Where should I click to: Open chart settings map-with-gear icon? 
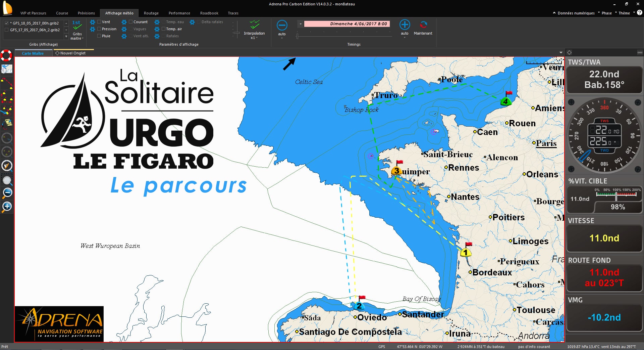point(7,69)
